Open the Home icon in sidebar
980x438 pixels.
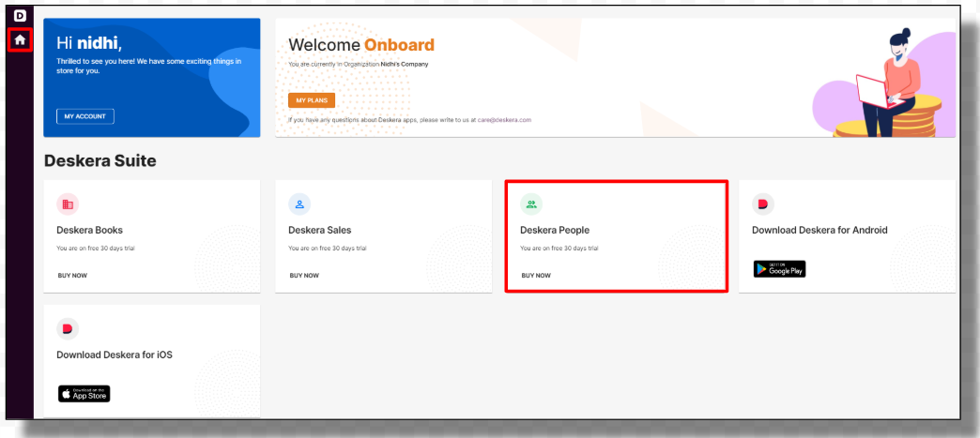[20, 39]
